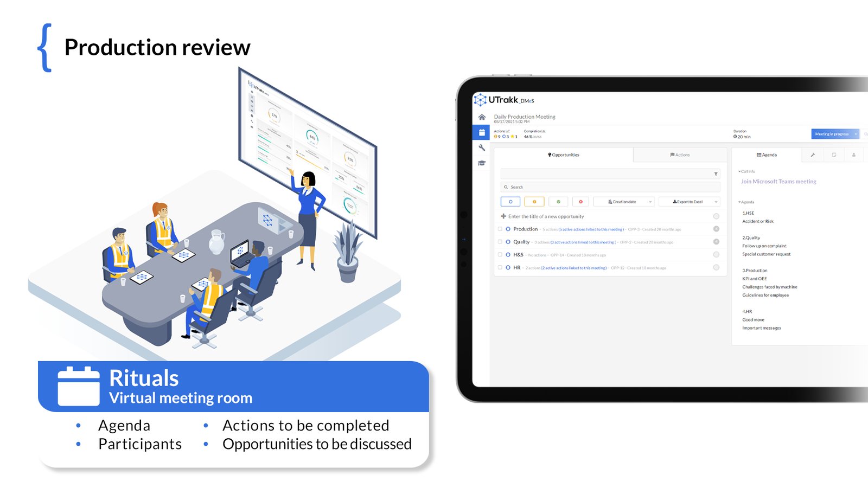The width and height of the screenshot is (868, 488).
Task: Select the wrench tab icon beside Agenda
Action: pyautogui.click(x=813, y=155)
